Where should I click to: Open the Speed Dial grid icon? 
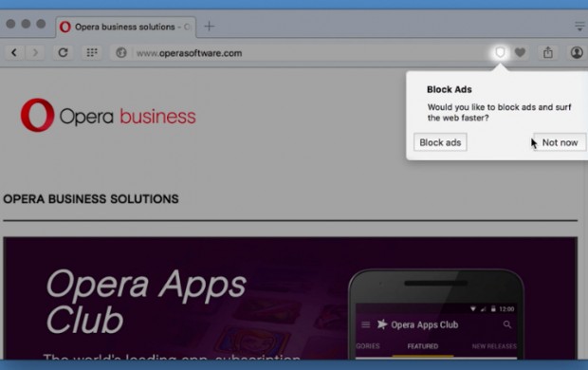point(92,52)
